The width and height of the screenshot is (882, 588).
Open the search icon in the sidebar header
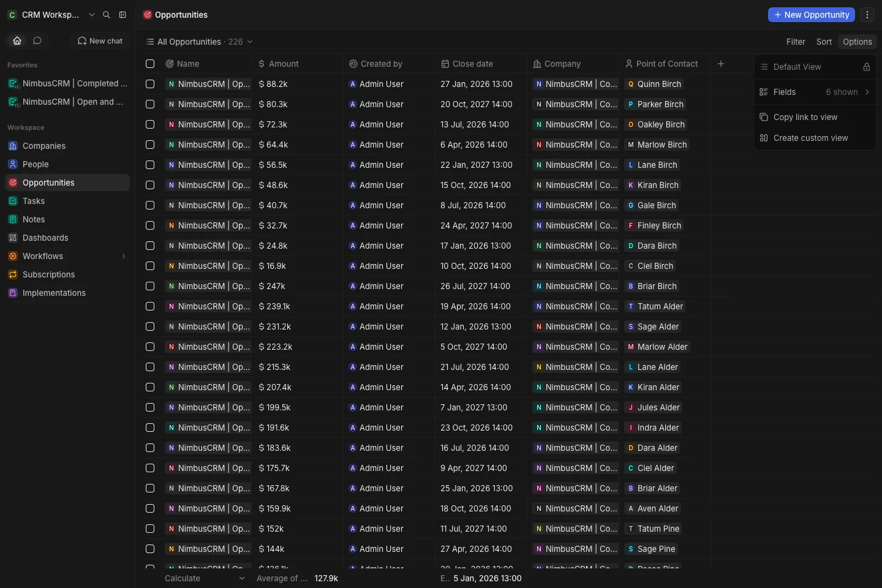(107, 15)
